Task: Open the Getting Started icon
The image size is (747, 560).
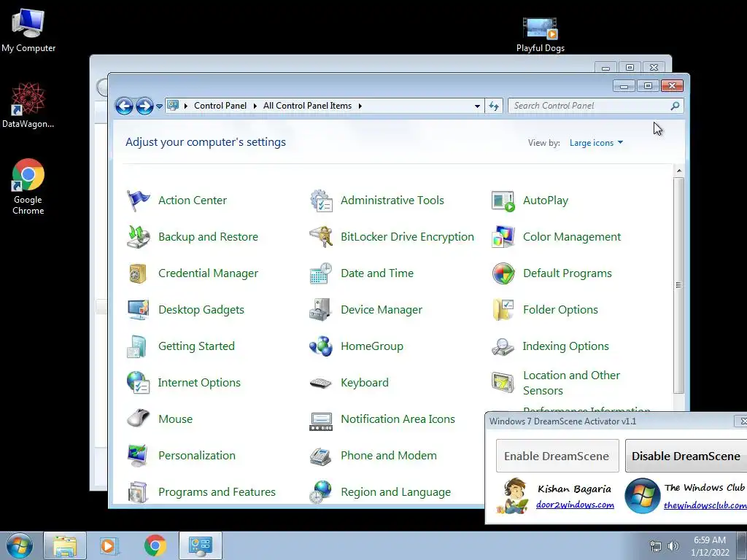Action: 138,346
